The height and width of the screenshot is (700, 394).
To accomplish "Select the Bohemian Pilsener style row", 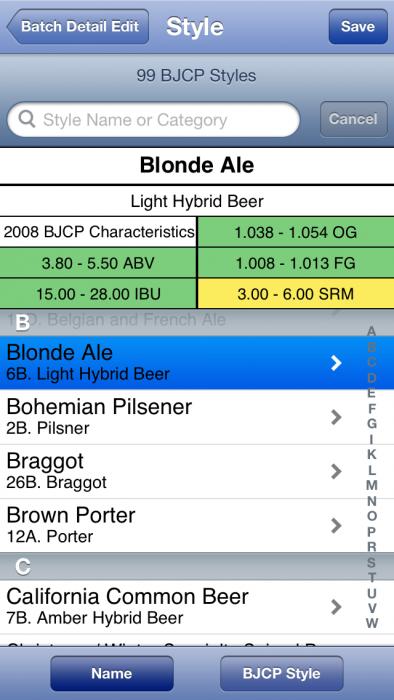I will [x=178, y=417].
